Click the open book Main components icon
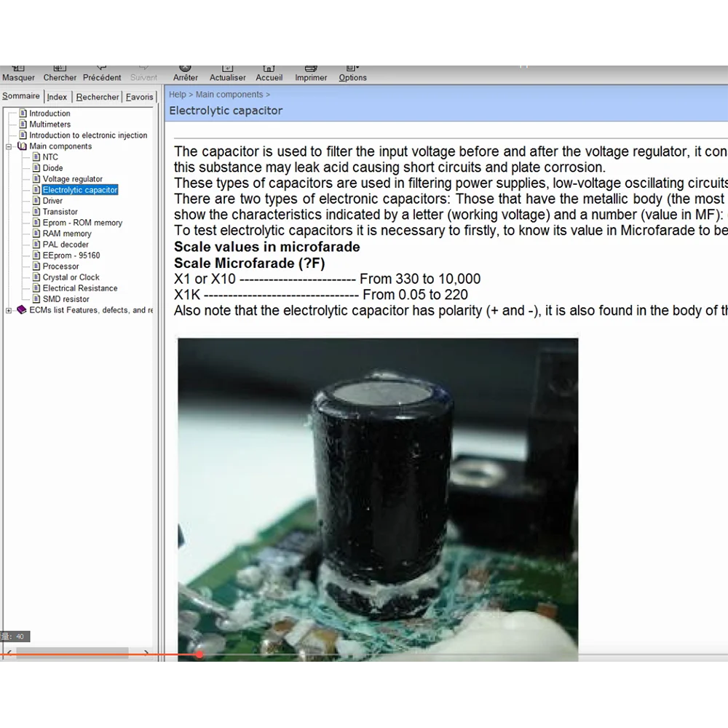 [22, 146]
